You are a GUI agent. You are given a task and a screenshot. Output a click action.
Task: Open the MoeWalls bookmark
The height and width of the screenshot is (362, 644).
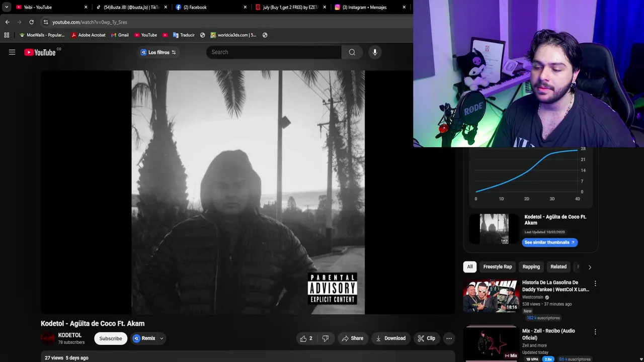[42, 35]
